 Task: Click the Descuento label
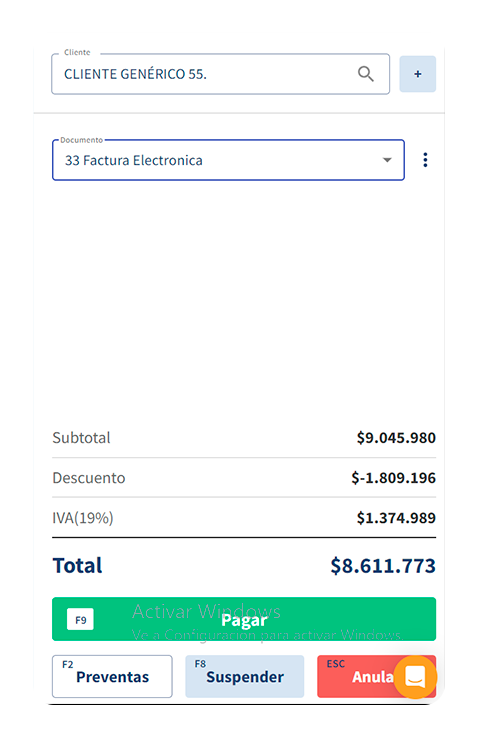(89, 478)
